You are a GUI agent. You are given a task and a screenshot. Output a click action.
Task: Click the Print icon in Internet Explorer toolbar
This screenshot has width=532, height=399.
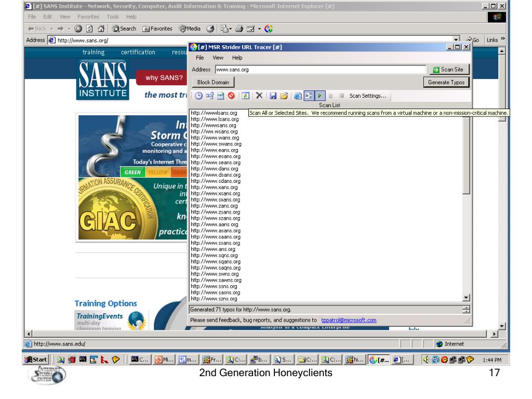pos(239,29)
